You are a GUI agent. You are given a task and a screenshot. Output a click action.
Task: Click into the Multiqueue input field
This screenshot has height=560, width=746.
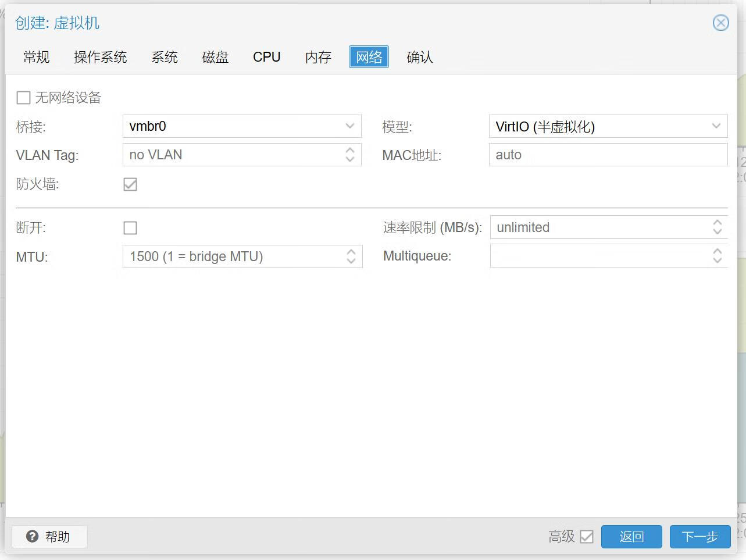point(599,256)
